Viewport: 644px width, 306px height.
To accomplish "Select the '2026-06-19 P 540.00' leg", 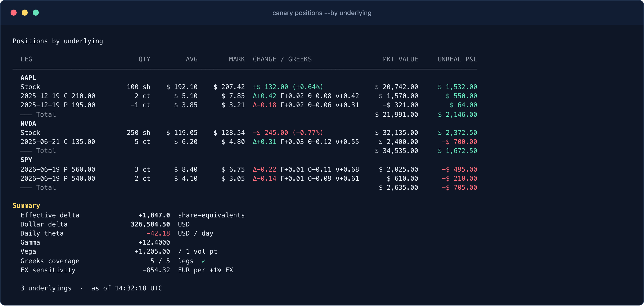I will (x=58, y=178).
